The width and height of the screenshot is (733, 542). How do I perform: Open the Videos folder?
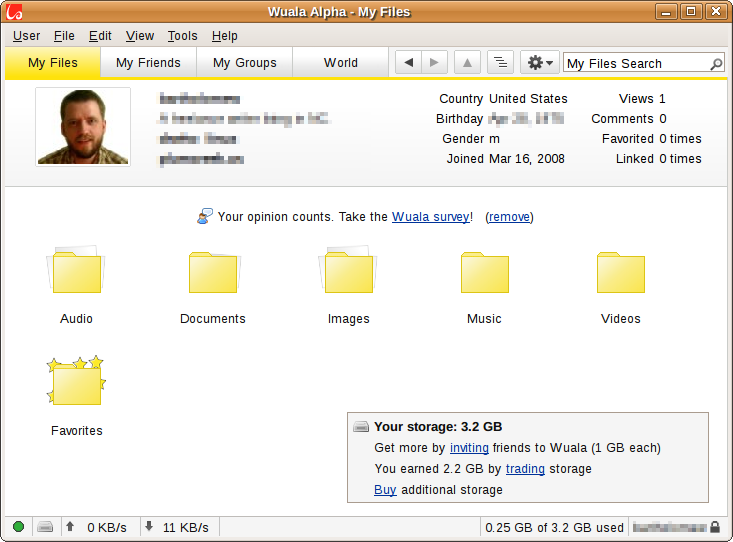click(621, 272)
